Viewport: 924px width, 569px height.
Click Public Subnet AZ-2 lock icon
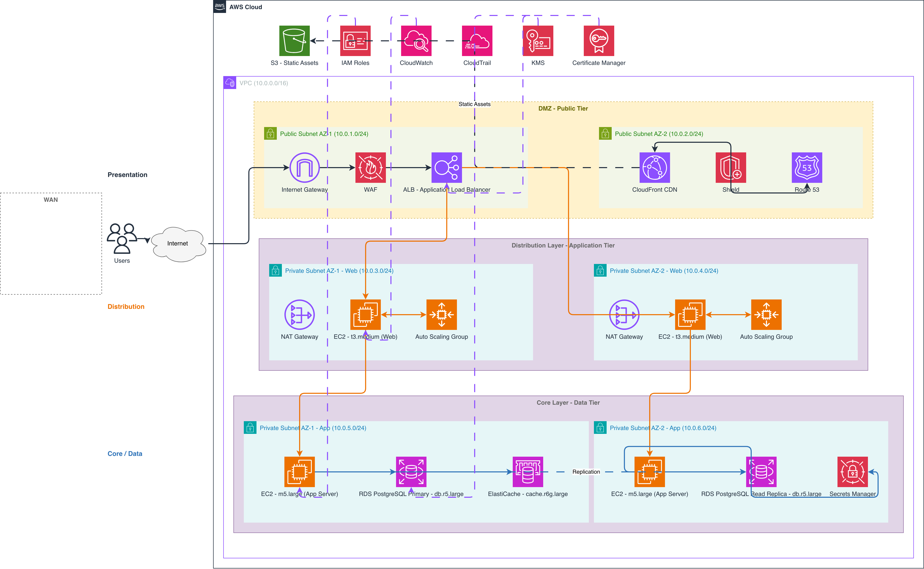(605, 133)
